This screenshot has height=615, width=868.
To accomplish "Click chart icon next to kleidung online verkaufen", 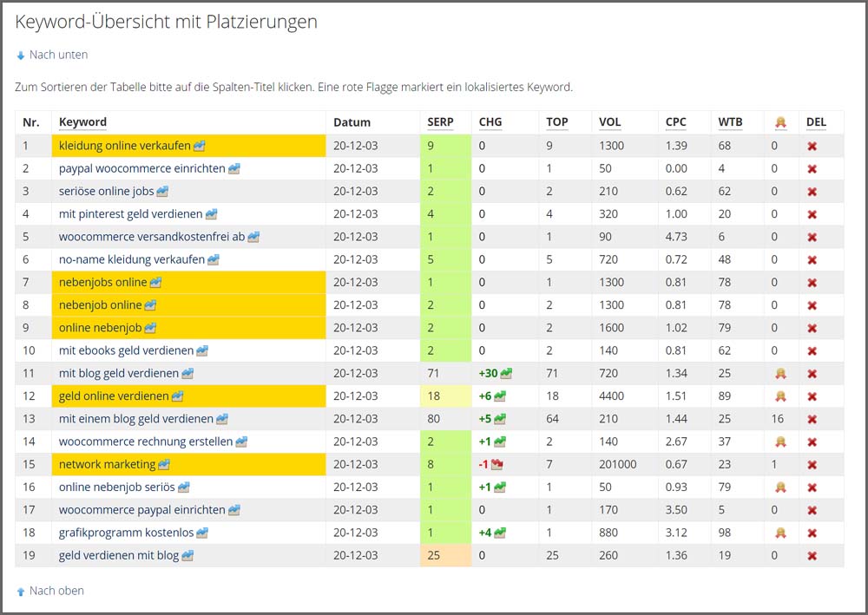I will click(199, 146).
